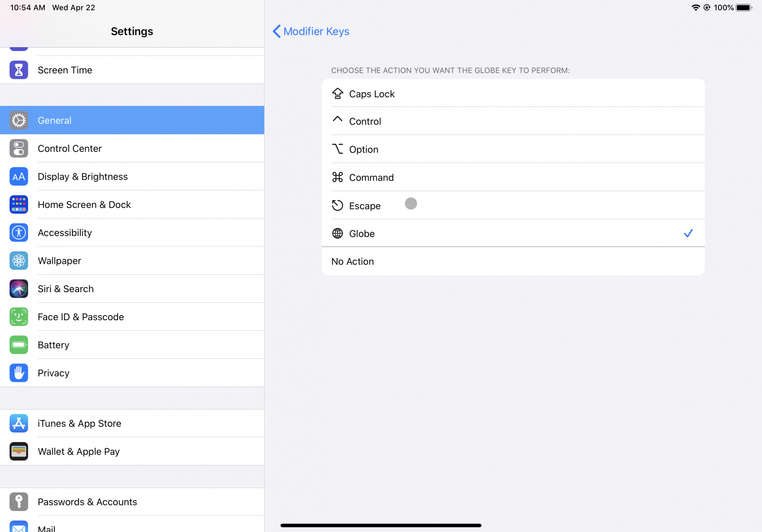Open Wallpaper settings
Screen dimensions: 762x532
click(132, 261)
